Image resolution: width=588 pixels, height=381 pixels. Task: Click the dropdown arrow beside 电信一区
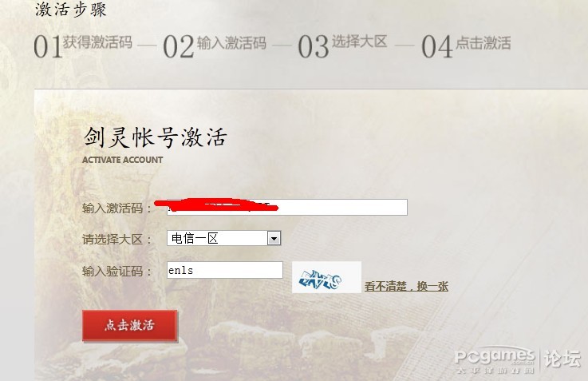(x=274, y=238)
